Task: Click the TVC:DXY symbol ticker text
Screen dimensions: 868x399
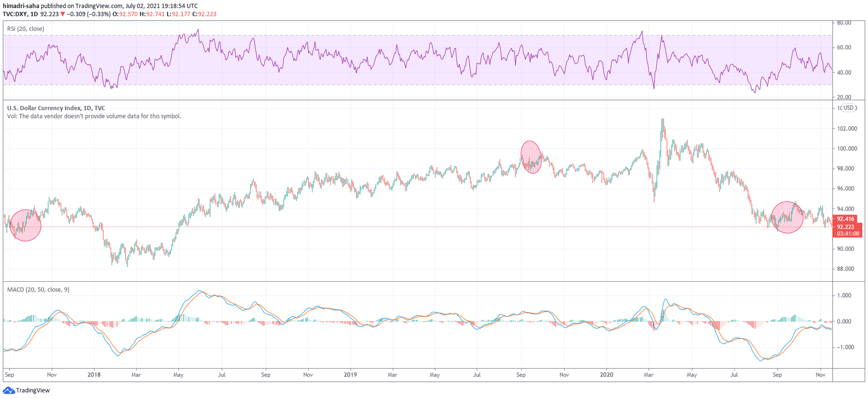Action: pos(15,14)
